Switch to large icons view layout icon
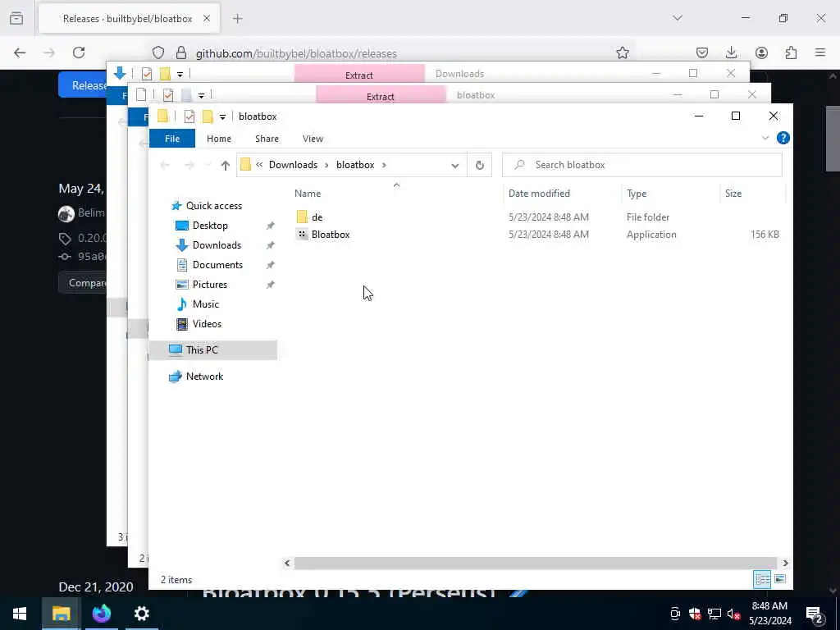Viewport: 840px width, 630px height. click(780, 579)
